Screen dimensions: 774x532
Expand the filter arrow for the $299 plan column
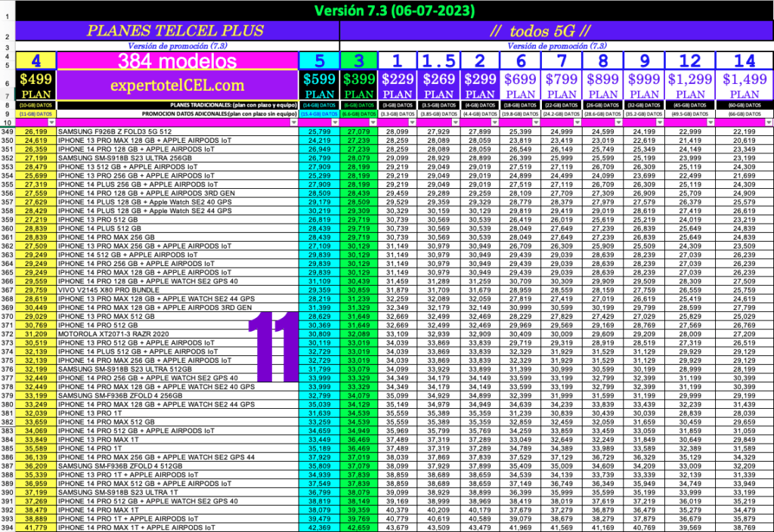click(x=494, y=122)
